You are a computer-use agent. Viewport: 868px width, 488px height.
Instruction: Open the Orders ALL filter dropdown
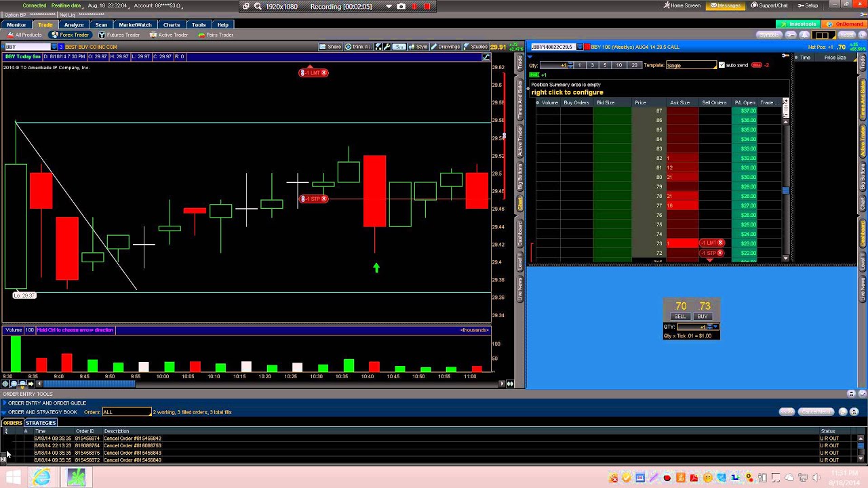click(127, 412)
